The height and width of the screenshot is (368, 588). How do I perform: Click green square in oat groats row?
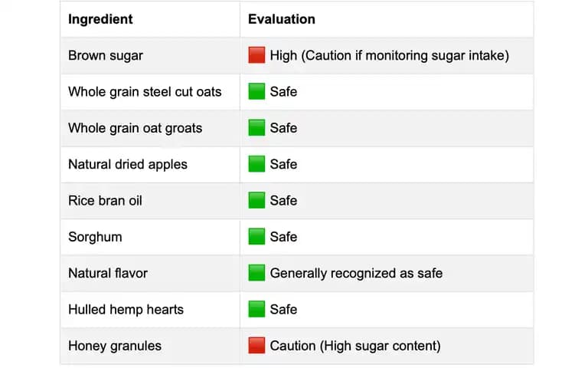click(x=256, y=128)
